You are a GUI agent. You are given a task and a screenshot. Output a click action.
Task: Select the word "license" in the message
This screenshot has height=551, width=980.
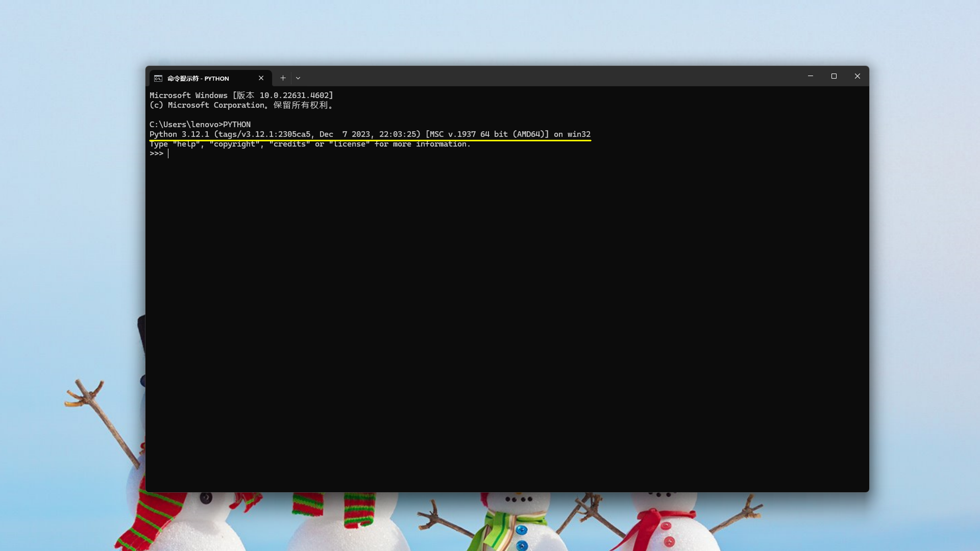click(x=350, y=144)
